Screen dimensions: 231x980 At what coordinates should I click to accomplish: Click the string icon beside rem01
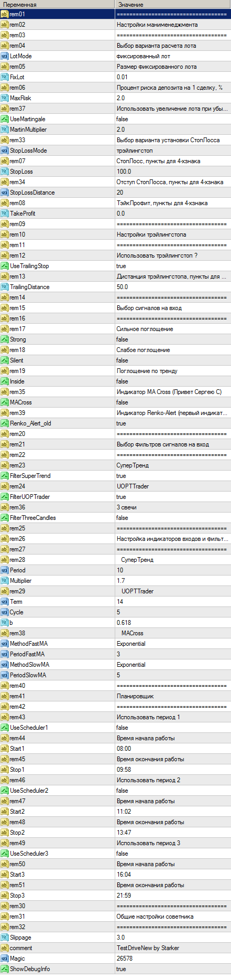5,14
